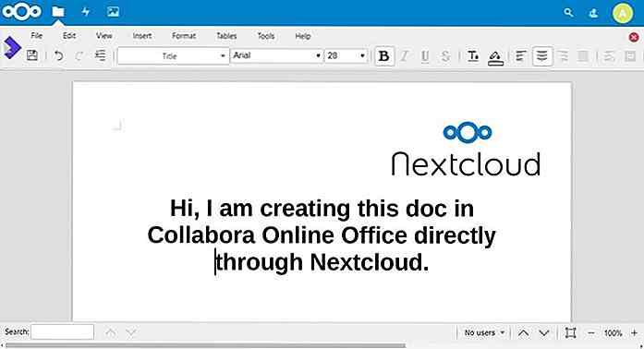Zoom out with minus button

click(591, 332)
